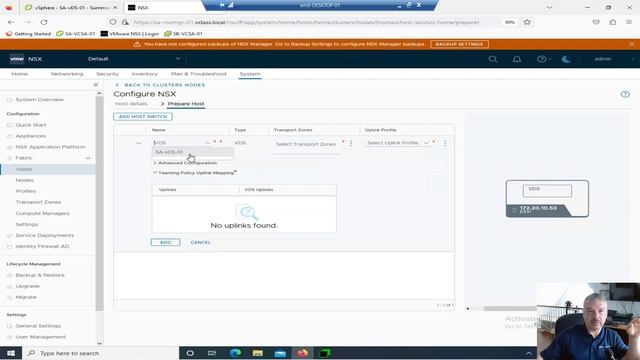Viewport: 640px width, 360px height.
Task: Switch to the Security tab
Action: (107, 74)
